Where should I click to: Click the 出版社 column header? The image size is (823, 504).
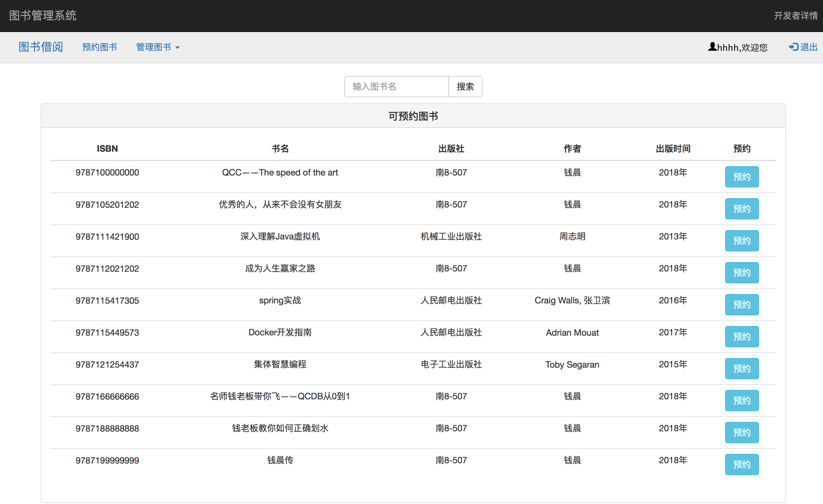click(451, 149)
